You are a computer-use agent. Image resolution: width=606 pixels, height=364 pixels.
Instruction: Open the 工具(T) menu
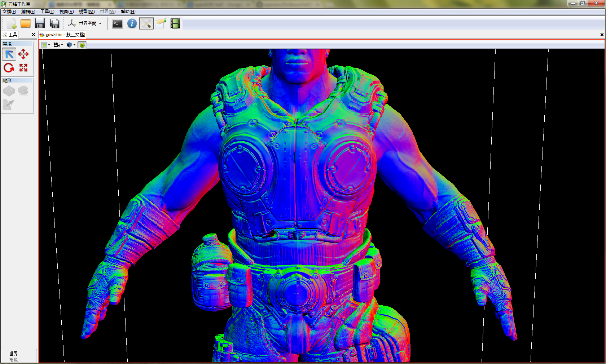coord(47,12)
